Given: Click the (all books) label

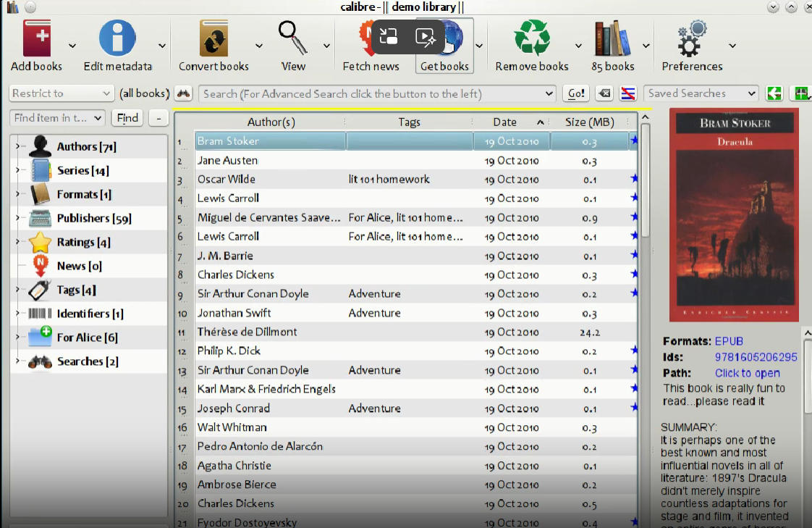Looking at the screenshot, I should pyautogui.click(x=145, y=93).
